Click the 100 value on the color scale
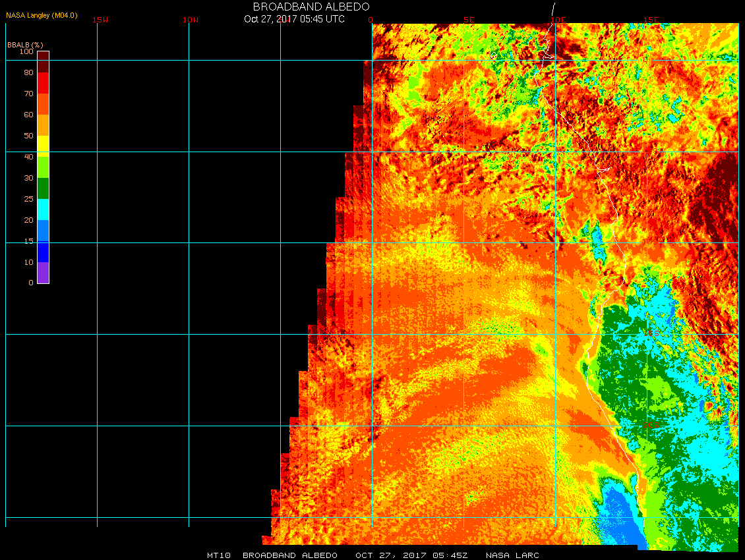The image size is (745, 560). coord(26,51)
